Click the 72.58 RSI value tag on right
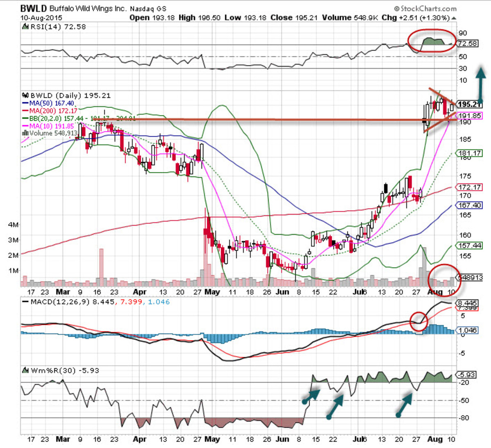491x448 pixels. [x=468, y=43]
